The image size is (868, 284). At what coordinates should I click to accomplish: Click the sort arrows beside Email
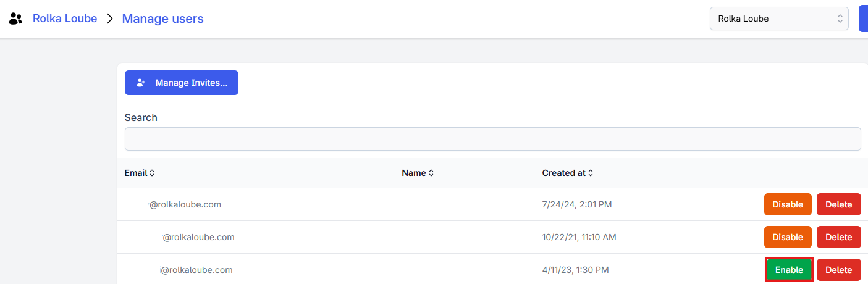point(152,173)
